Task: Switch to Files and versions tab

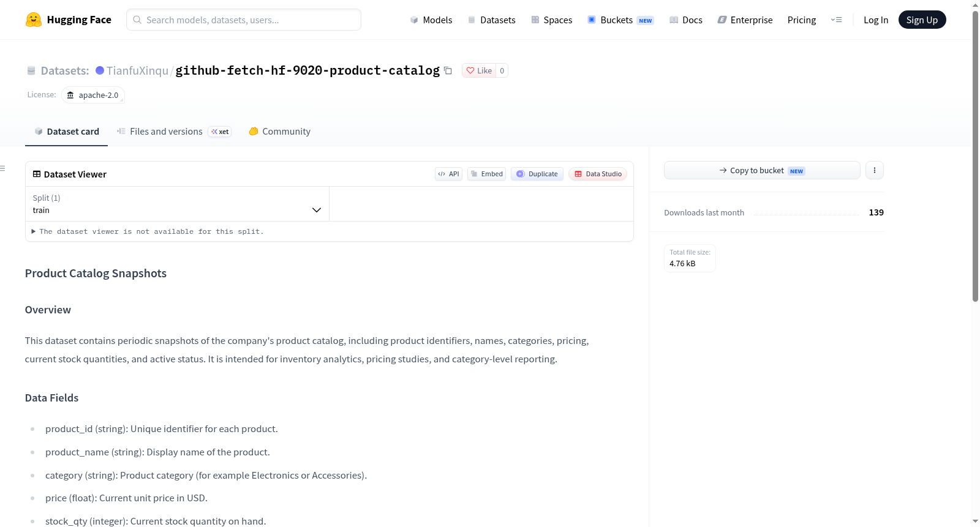Action: (x=174, y=131)
